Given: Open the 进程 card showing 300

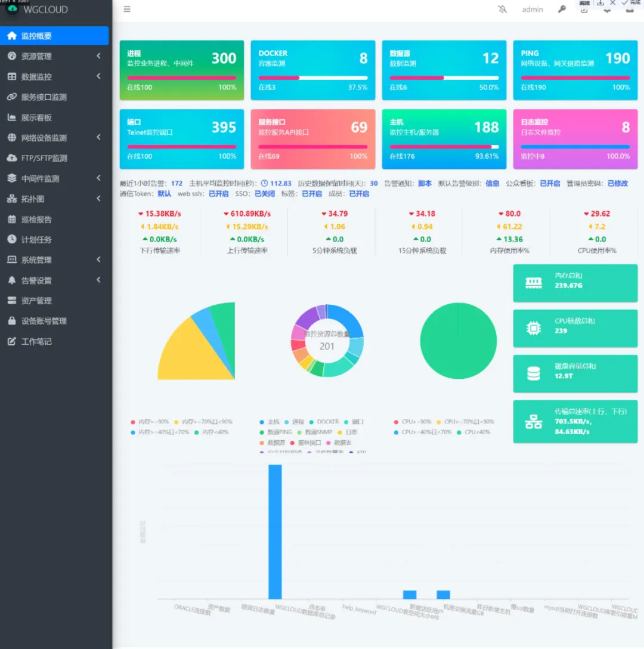Looking at the screenshot, I should click(182, 70).
